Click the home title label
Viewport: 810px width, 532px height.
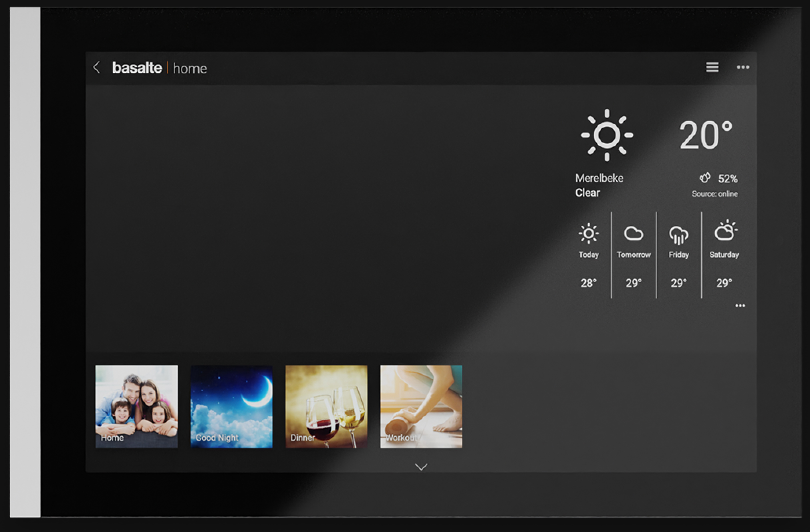tap(190, 68)
